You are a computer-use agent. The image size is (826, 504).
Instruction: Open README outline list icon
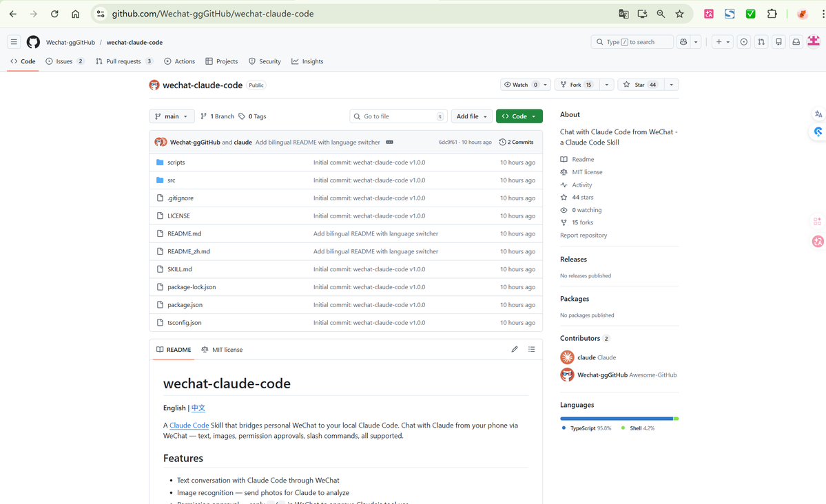pos(532,349)
